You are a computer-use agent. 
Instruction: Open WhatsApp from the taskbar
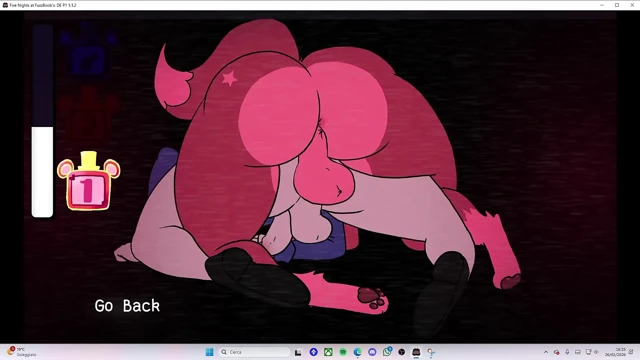coord(387,352)
